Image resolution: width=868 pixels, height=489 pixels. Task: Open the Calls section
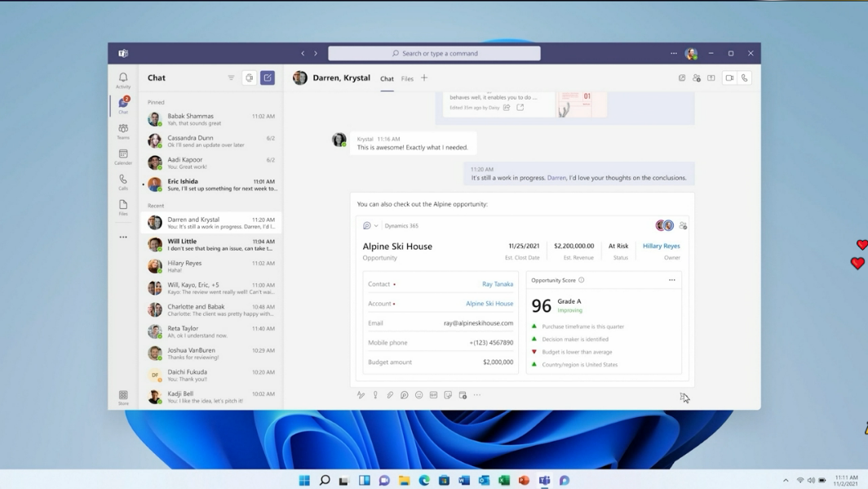[x=123, y=182]
